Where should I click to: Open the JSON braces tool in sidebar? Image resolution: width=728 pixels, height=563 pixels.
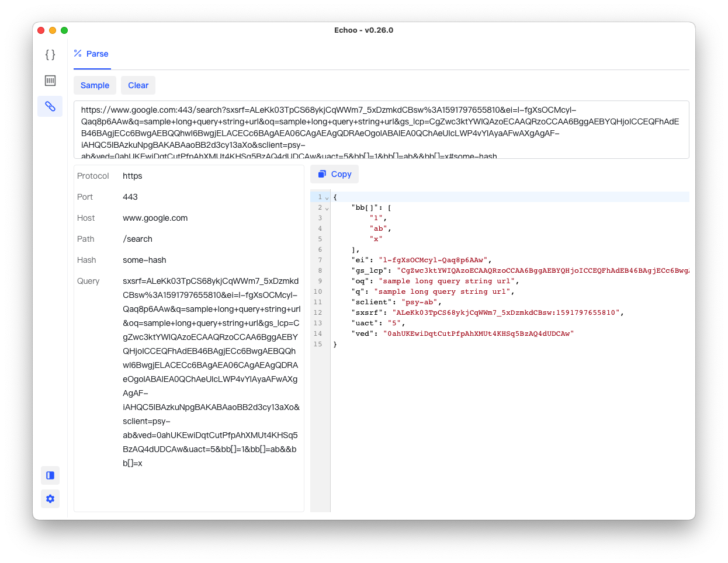click(50, 54)
